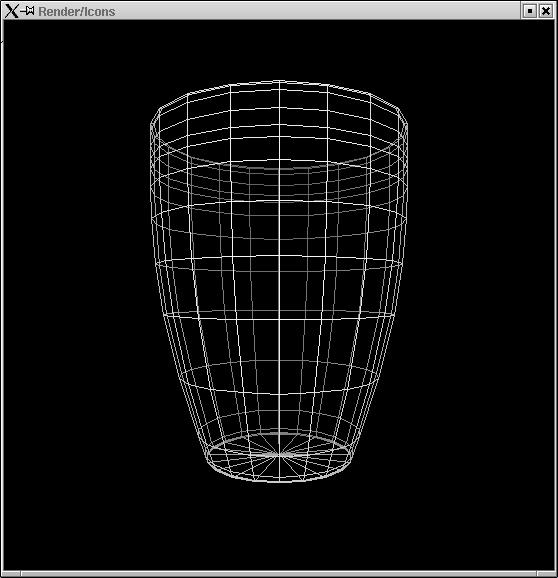Open the X window menu icon

tap(12, 11)
